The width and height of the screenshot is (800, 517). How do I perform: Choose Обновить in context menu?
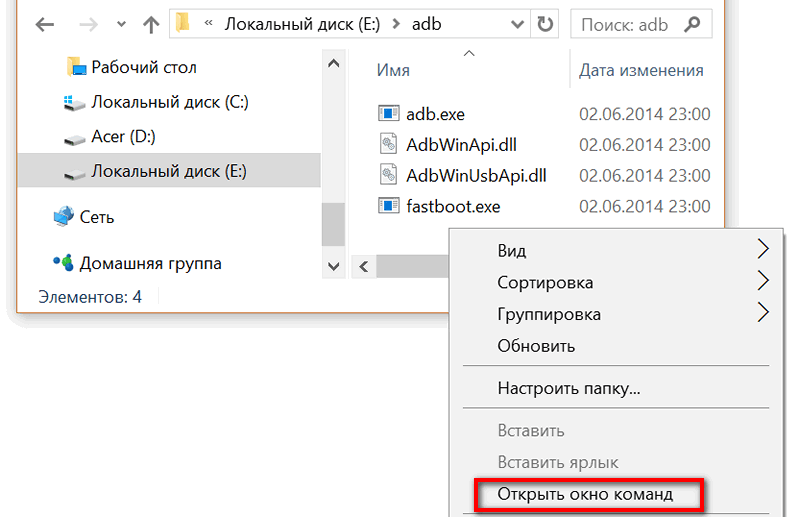pos(536,346)
